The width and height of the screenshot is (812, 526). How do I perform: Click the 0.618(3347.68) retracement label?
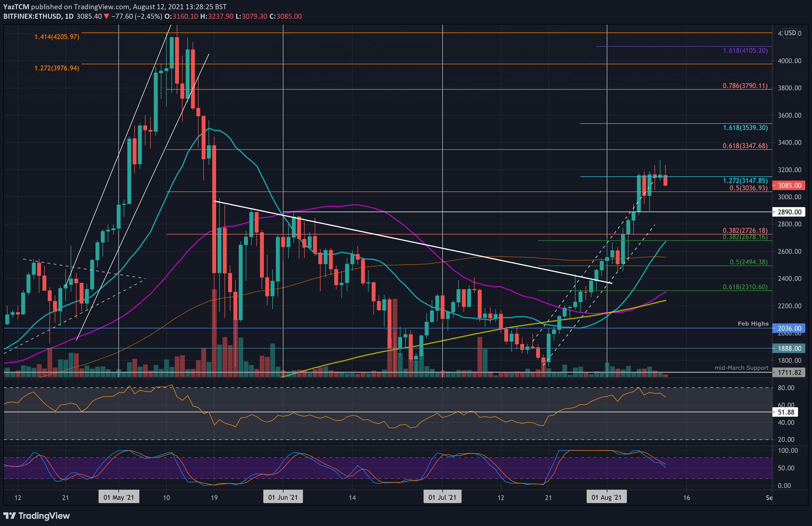(x=745, y=146)
